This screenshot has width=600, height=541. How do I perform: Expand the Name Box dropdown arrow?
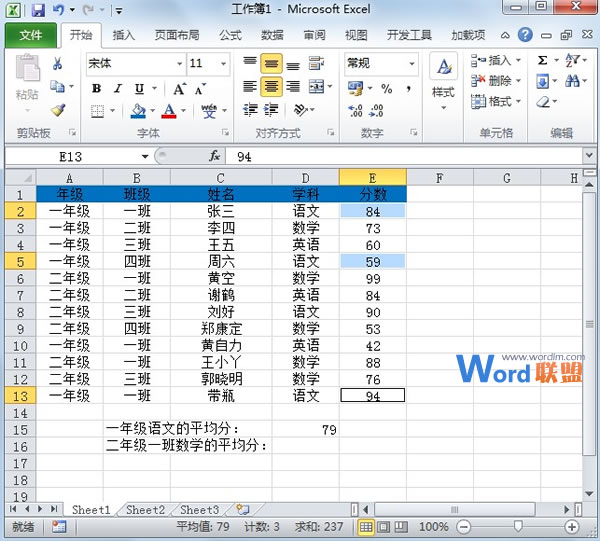[x=145, y=157]
